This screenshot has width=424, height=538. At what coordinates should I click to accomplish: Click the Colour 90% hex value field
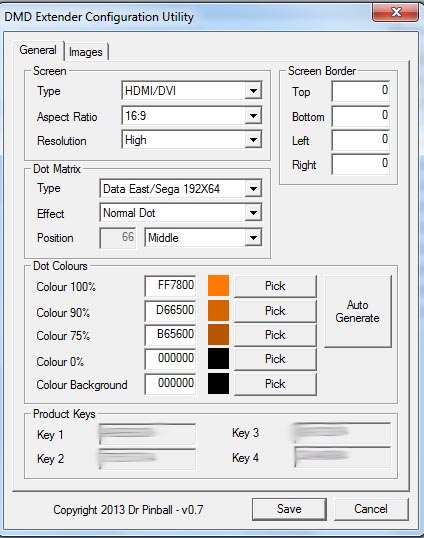[x=170, y=311]
